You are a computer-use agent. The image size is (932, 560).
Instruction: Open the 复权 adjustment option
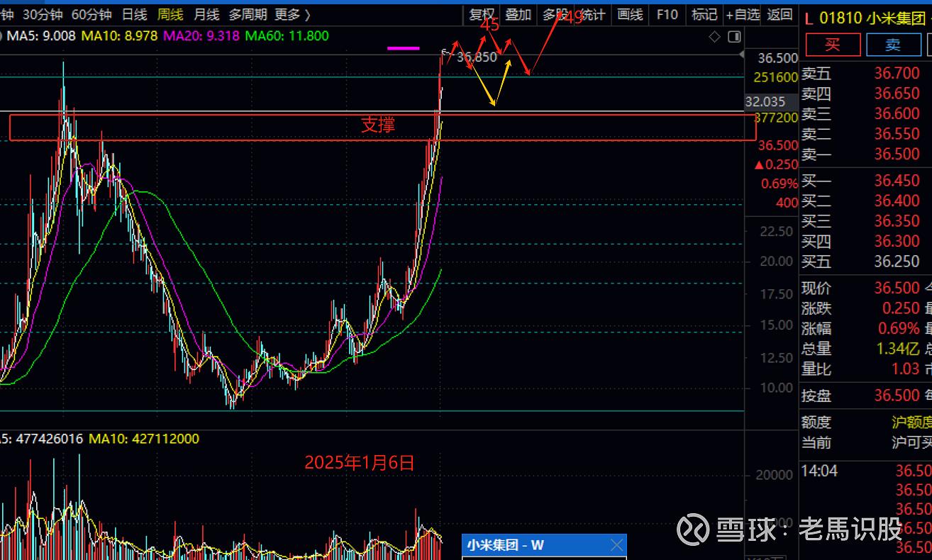tap(482, 14)
